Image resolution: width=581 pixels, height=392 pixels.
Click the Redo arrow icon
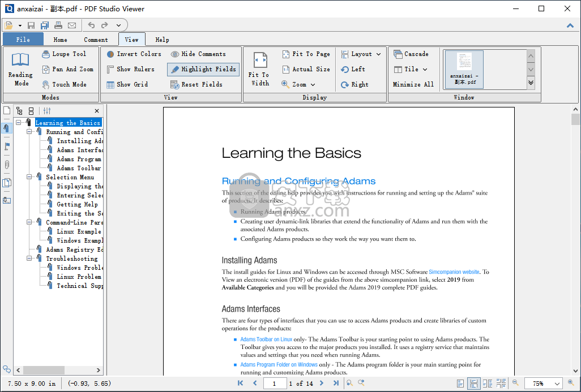pos(105,25)
